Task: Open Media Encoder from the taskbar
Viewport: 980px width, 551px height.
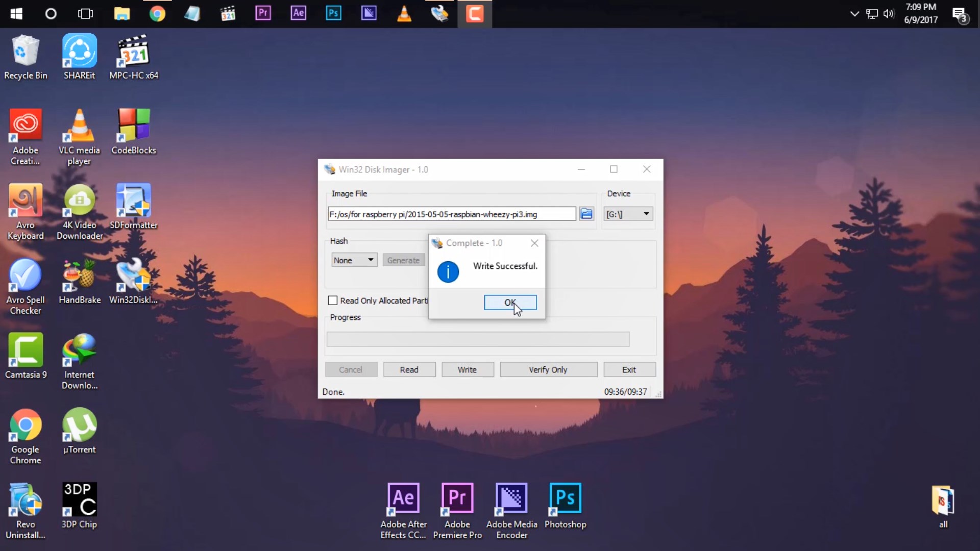Action: coord(369,13)
